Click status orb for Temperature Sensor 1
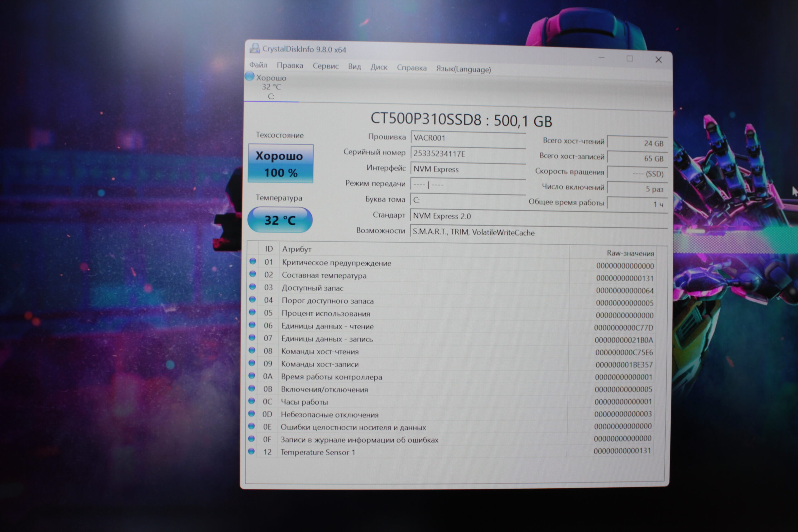 click(x=251, y=451)
